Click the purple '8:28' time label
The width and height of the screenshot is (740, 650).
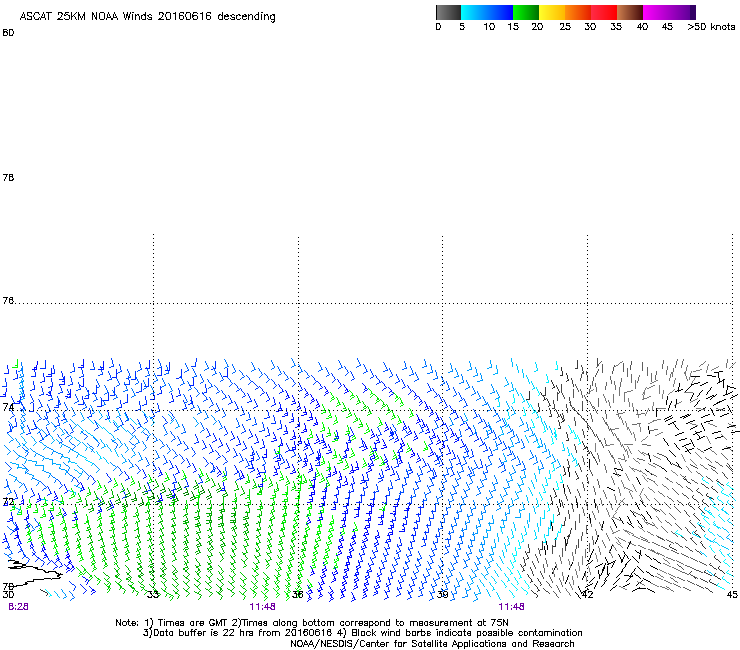point(18,607)
